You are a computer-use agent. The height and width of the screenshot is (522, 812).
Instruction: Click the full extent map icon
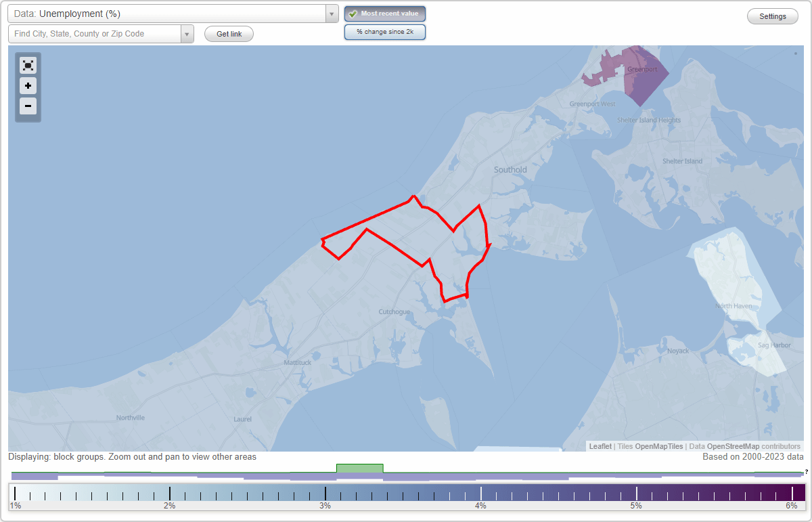[x=28, y=65]
